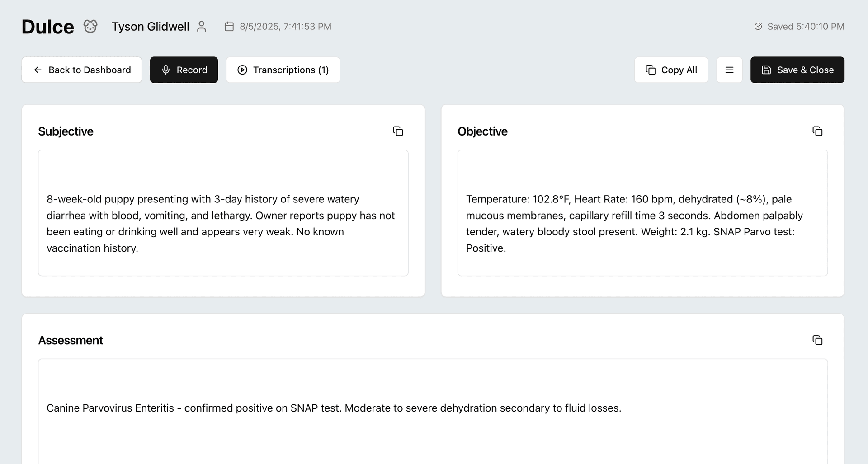Click Save & Close button
This screenshot has width=868, height=464.
pyautogui.click(x=797, y=70)
